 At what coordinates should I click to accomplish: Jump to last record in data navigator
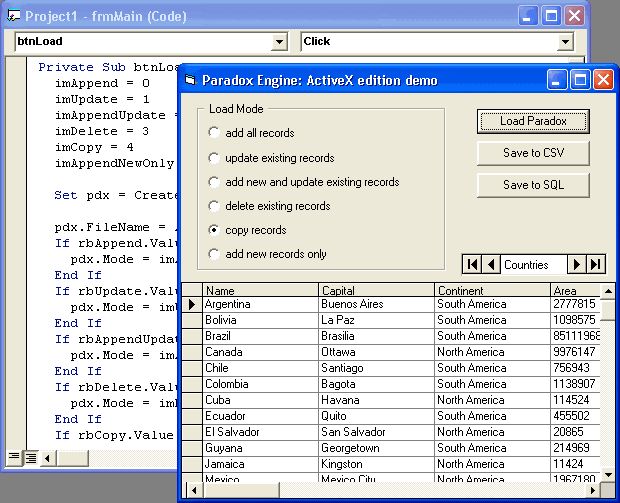(x=596, y=264)
